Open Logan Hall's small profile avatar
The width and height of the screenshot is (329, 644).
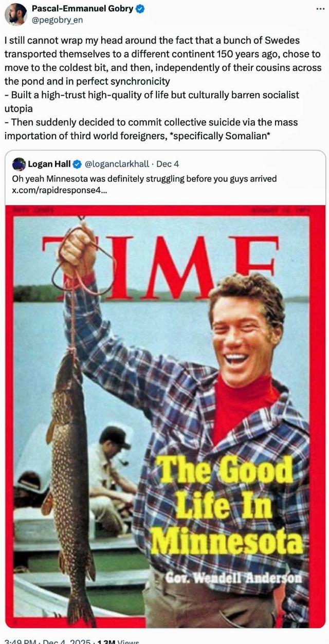19,164
